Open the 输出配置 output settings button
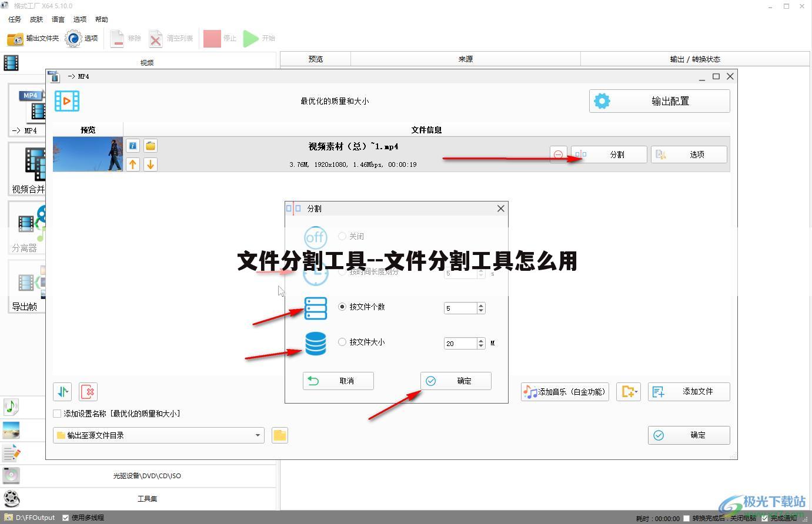812x524 pixels. click(660, 101)
